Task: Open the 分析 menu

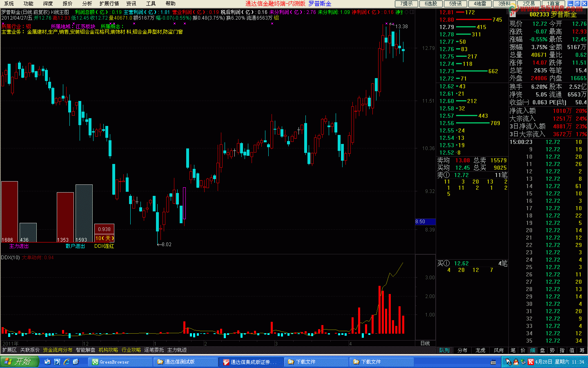Action: (x=87, y=3)
